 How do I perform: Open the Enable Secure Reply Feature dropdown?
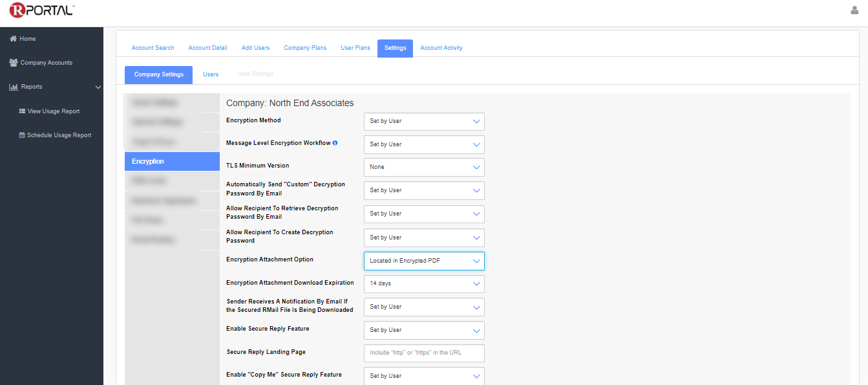point(424,330)
